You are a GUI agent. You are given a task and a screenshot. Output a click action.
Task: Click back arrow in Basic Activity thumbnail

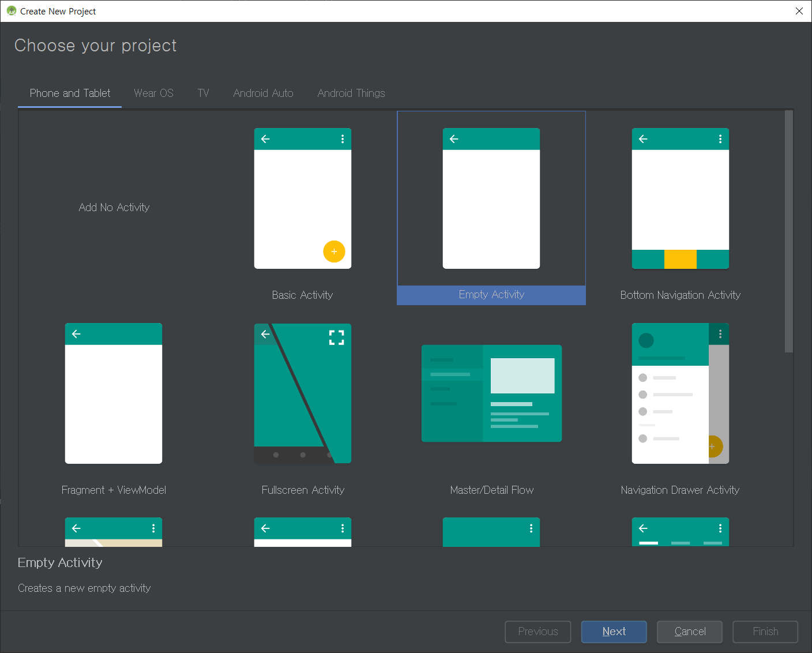click(x=265, y=139)
